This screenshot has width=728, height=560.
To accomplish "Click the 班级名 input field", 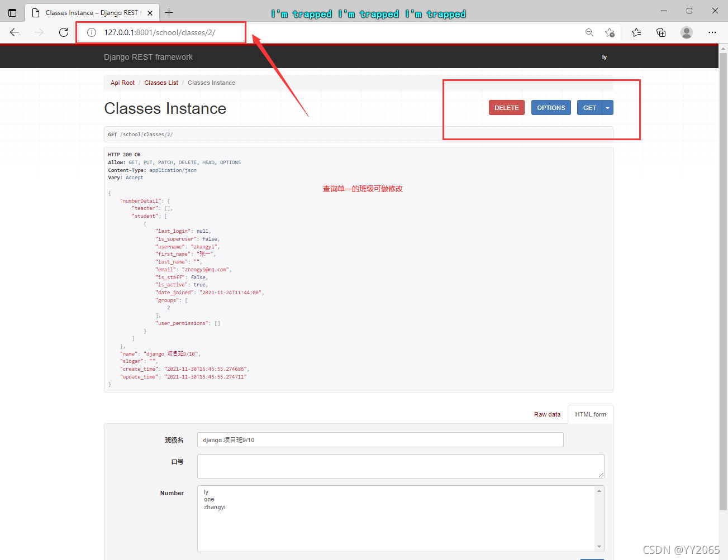I will [x=380, y=440].
